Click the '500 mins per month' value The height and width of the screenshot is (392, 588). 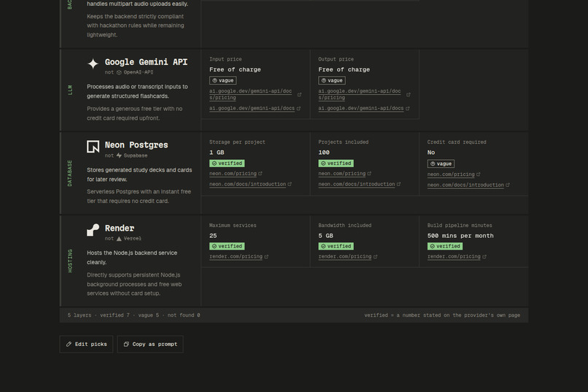[460, 236]
